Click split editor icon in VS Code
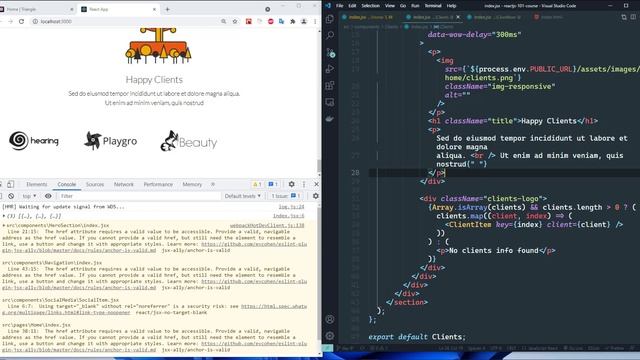640x360 pixels. point(633,17)
